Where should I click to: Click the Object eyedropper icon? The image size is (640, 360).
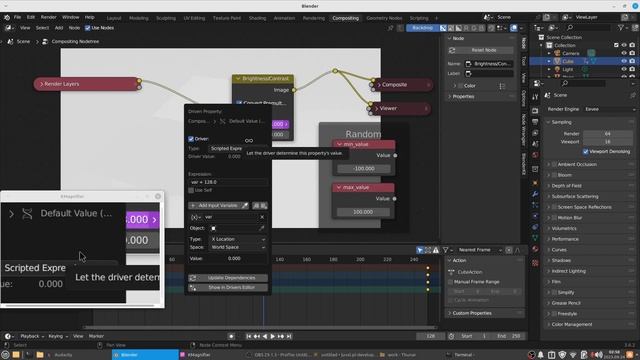[x=262, y=228]
